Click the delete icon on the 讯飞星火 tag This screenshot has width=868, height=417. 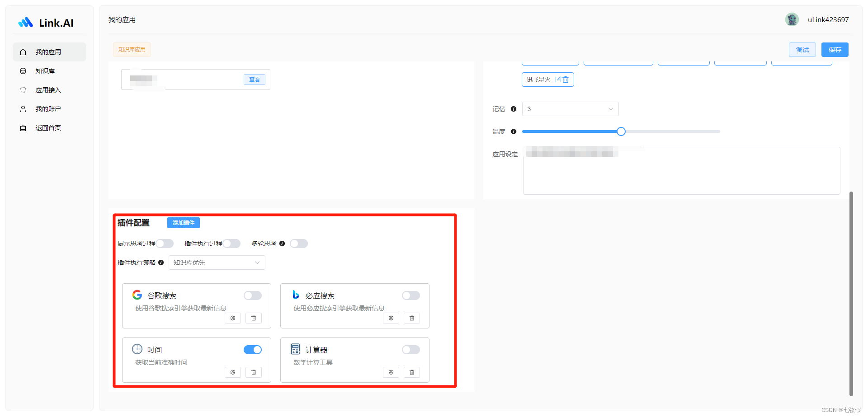[566, 80]
